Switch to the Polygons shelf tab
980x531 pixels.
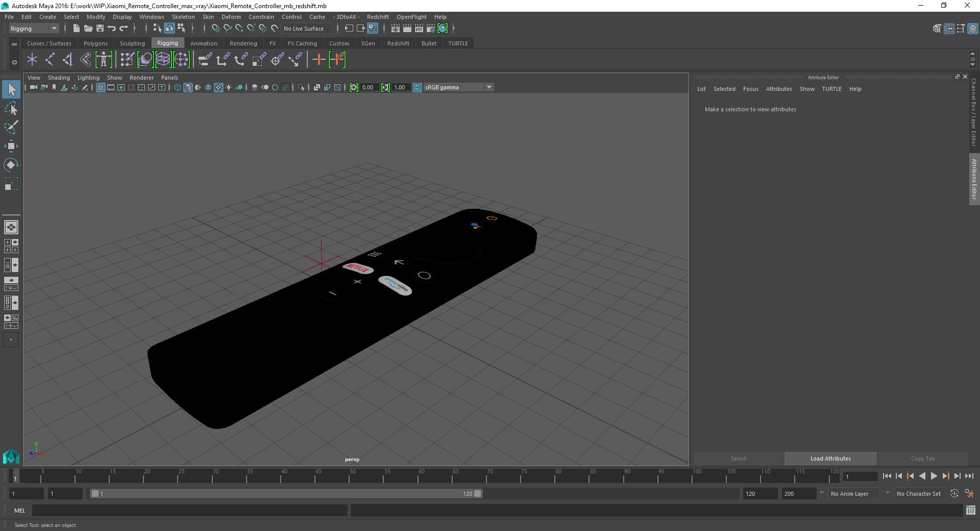pyautogui.click(x=95, y=43)
